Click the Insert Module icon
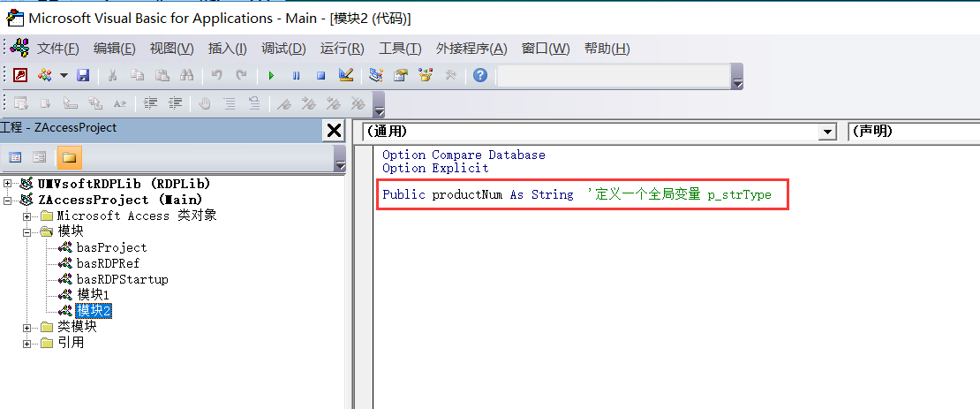Viewport: 980px width, 409px height. pyautogui.click(x=44, y=76)
